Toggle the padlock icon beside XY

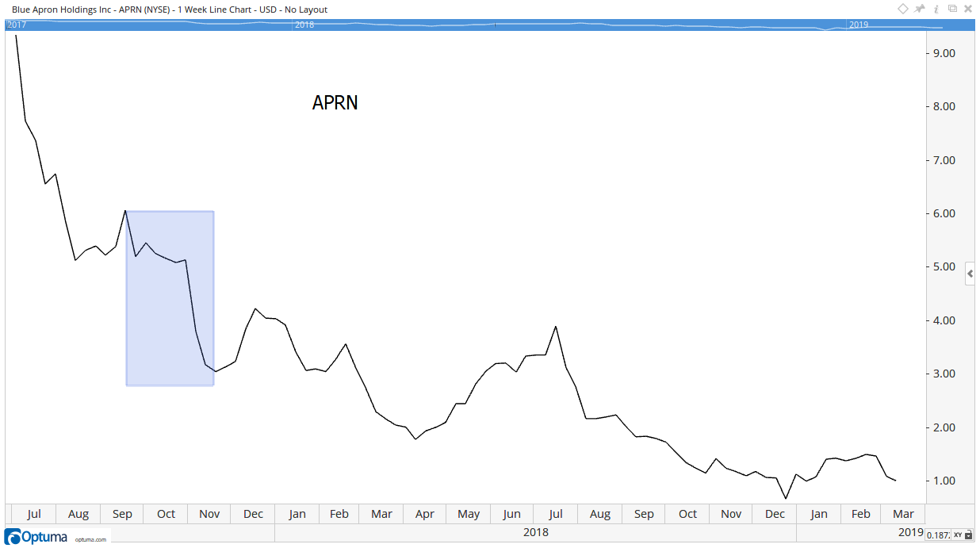tap(969, 535)
